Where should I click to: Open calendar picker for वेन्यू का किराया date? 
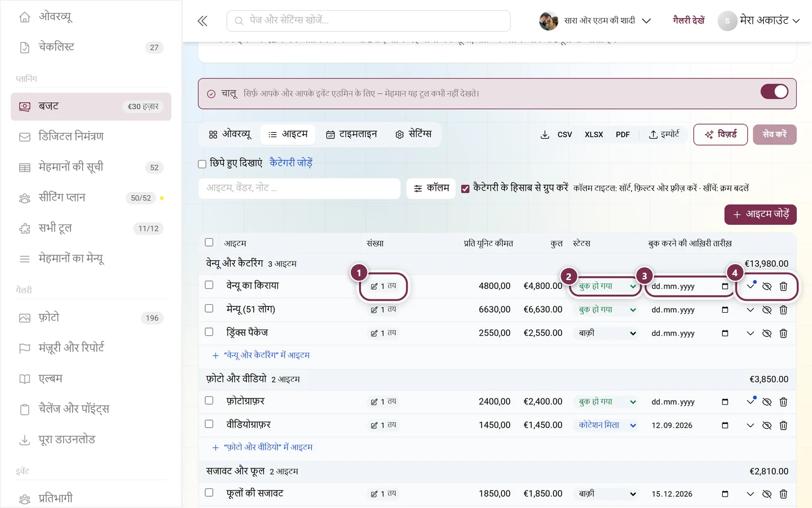click(x=725, y=287)
